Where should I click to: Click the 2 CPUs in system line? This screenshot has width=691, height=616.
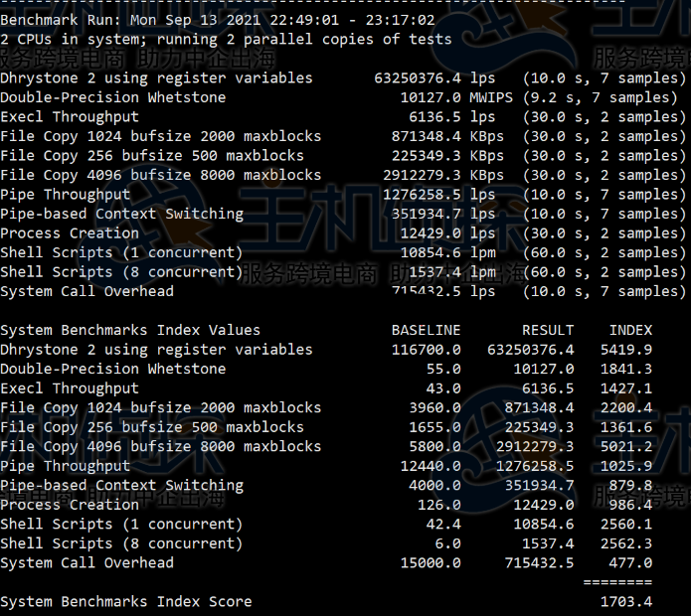(x=226, y=40)
